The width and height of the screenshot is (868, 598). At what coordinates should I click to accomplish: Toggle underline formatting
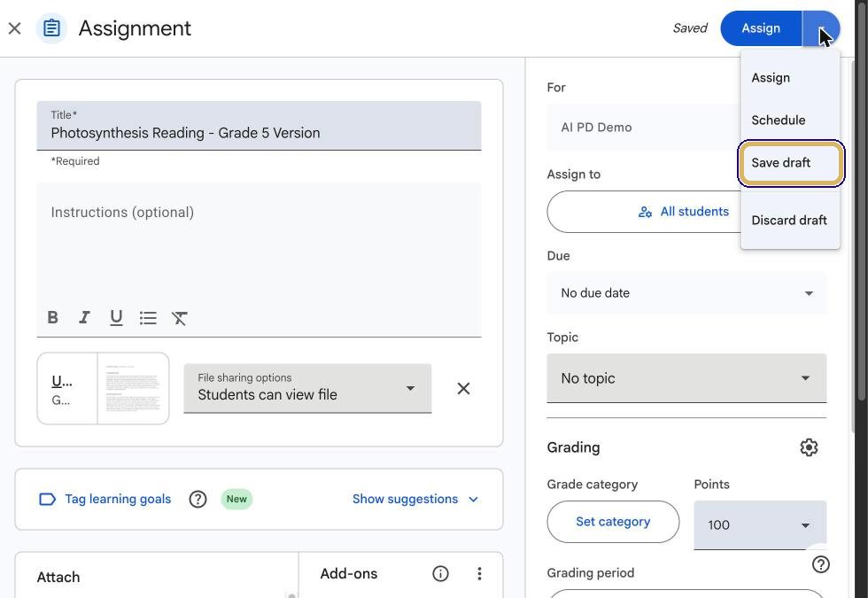pos(116,318)
